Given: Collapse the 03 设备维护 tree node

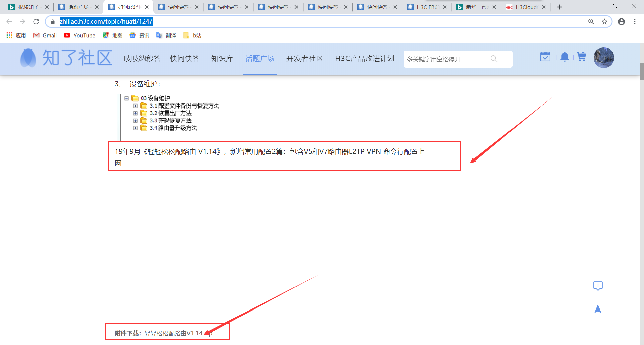Looking at the screenshot, I should click(126, 98).
